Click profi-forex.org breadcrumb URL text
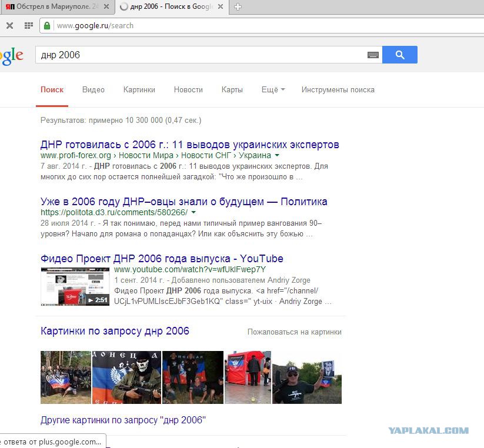 156,155
